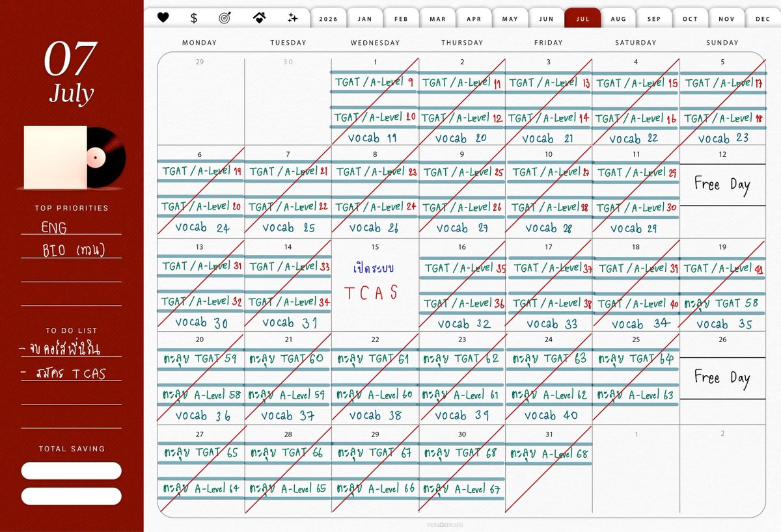Click 'TGAT / A-Level 9' entry

[x=374, y=83]
